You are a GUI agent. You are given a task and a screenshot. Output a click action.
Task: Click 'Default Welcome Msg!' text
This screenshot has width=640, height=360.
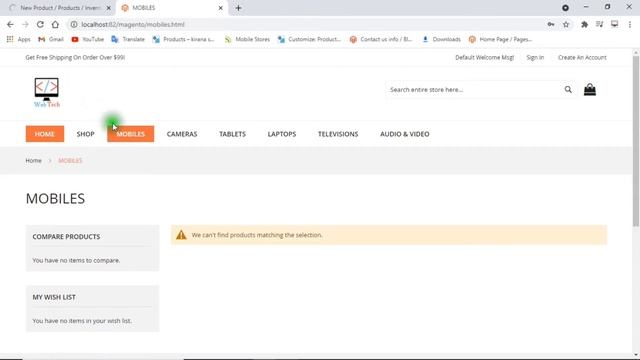coord(484,58)
